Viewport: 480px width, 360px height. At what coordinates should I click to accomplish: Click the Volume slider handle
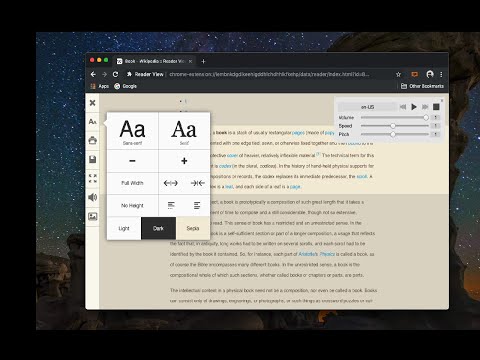click(x=426, y=118)
